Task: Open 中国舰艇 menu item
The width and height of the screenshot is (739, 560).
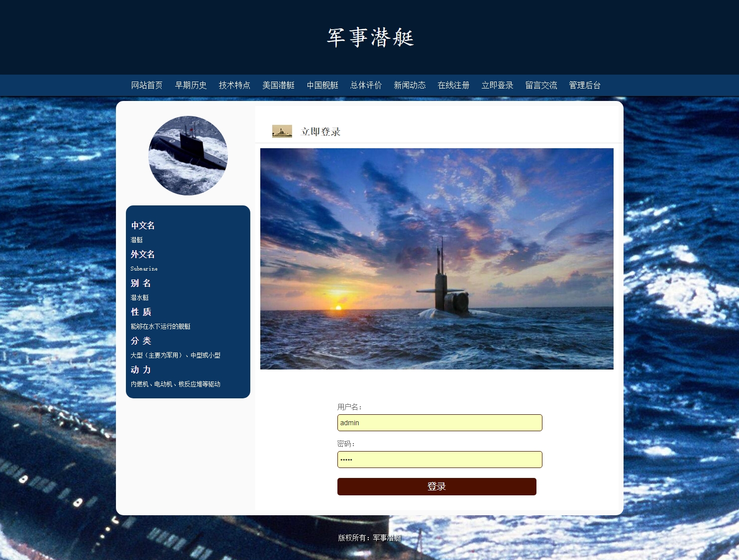Action: [322, 86]
